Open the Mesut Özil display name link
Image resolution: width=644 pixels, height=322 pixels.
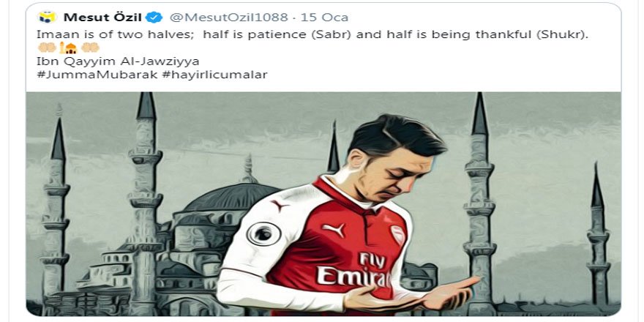coord(102,17)
